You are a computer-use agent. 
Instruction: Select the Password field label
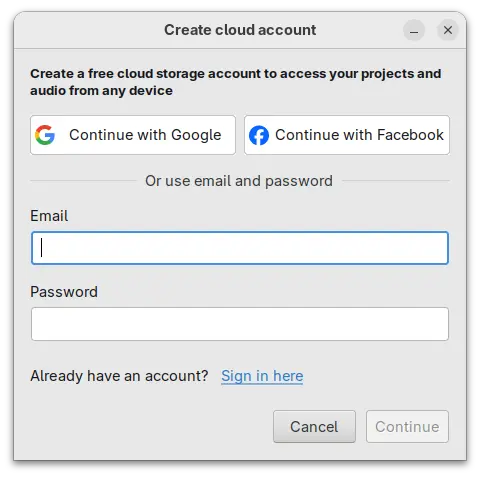point(64,292)
